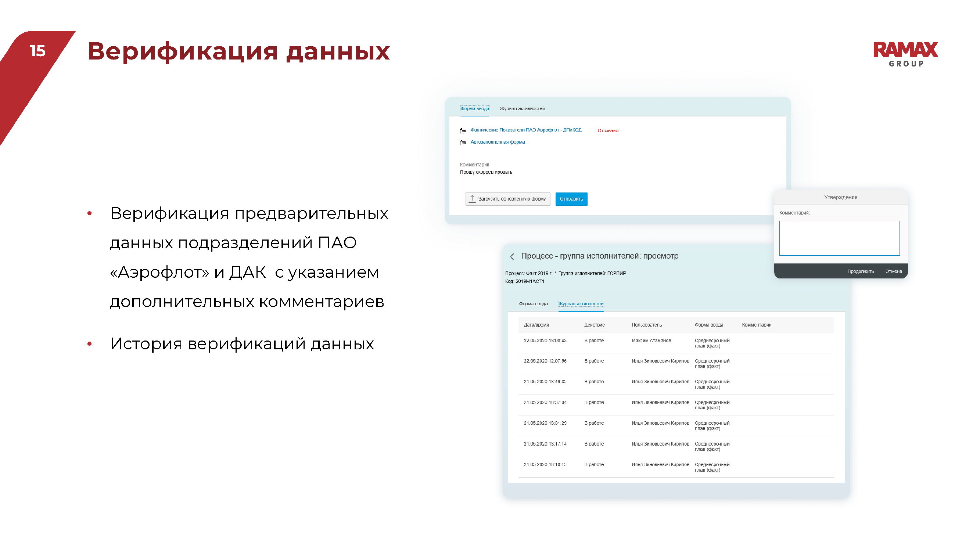Select Журнал активностей tab in process view panel
The height and width of the screenshot is (551, 980).
pos(581,304)
